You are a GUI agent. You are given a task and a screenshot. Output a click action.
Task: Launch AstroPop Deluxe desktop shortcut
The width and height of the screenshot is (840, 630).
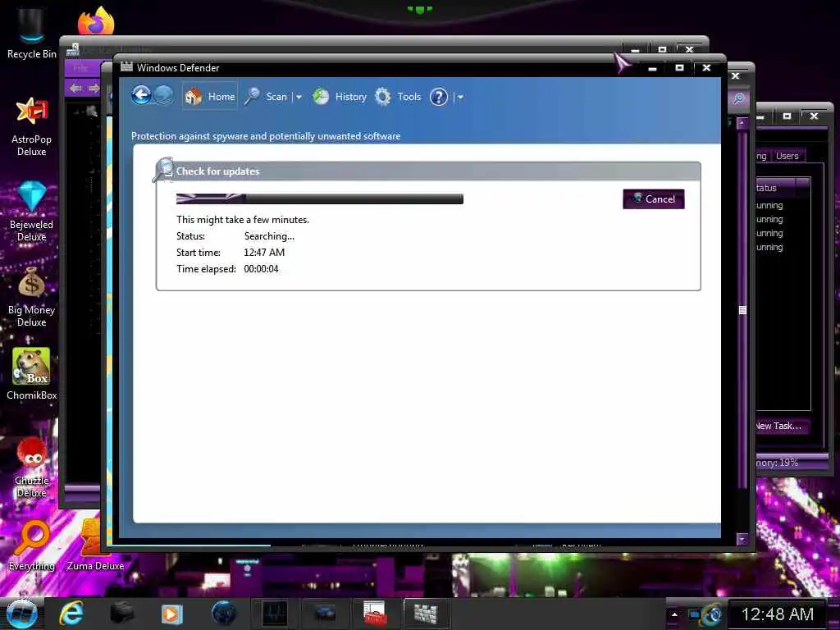point(32,126)
